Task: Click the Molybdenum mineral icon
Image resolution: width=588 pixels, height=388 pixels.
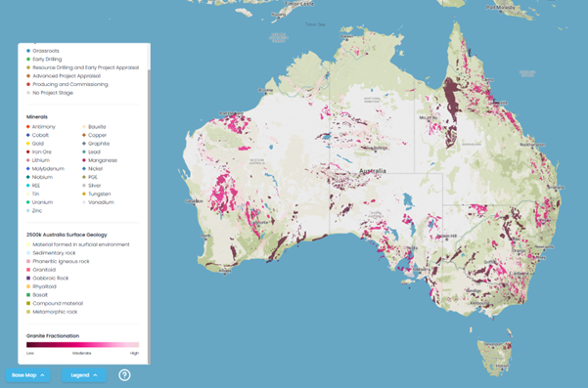Action: coord(28,168)
